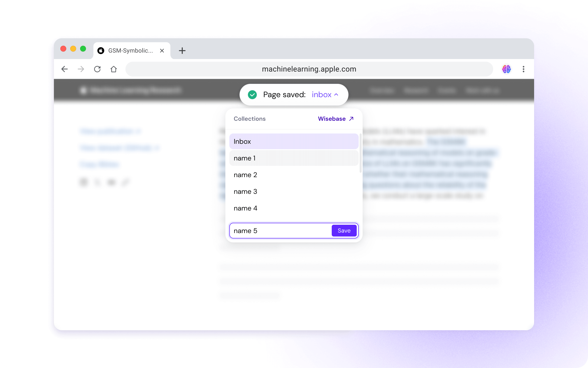Screen dimensions: 588x368
Task: Reload the page with the refresh icon
Action: pyautogui.click(x=97, y=69)
